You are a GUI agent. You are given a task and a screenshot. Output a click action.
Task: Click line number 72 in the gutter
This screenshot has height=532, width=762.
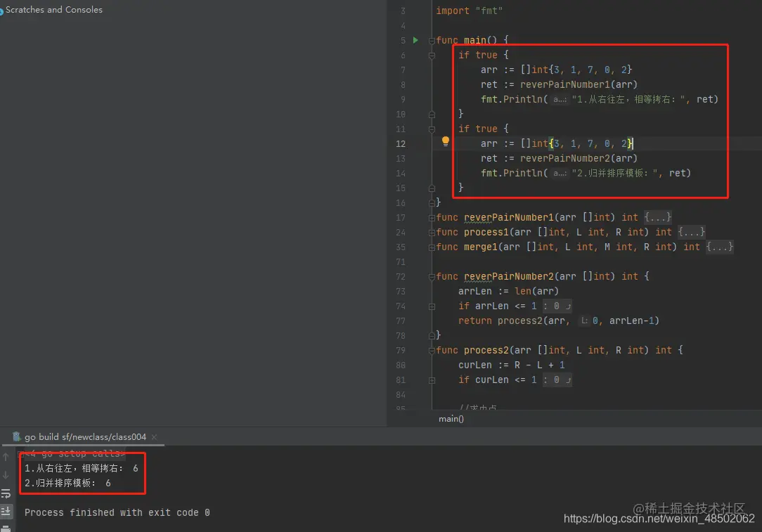[x=401, y=276]
